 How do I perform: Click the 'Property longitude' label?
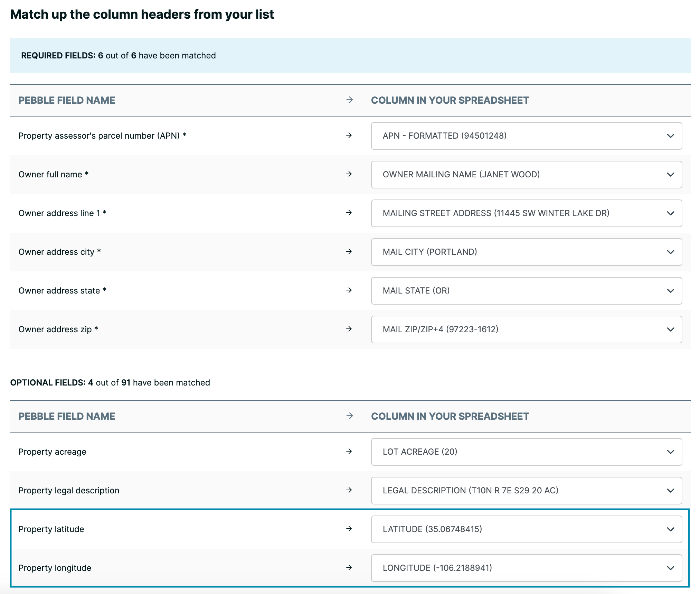click(55, 568)
